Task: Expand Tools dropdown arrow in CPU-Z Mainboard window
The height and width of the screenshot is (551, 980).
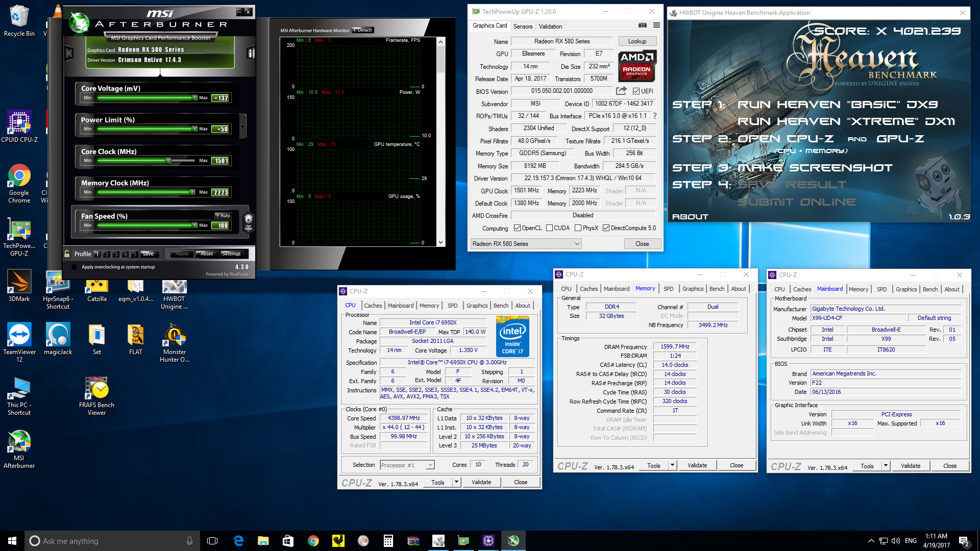Action: pyautogui.click(x=886, y=466)
